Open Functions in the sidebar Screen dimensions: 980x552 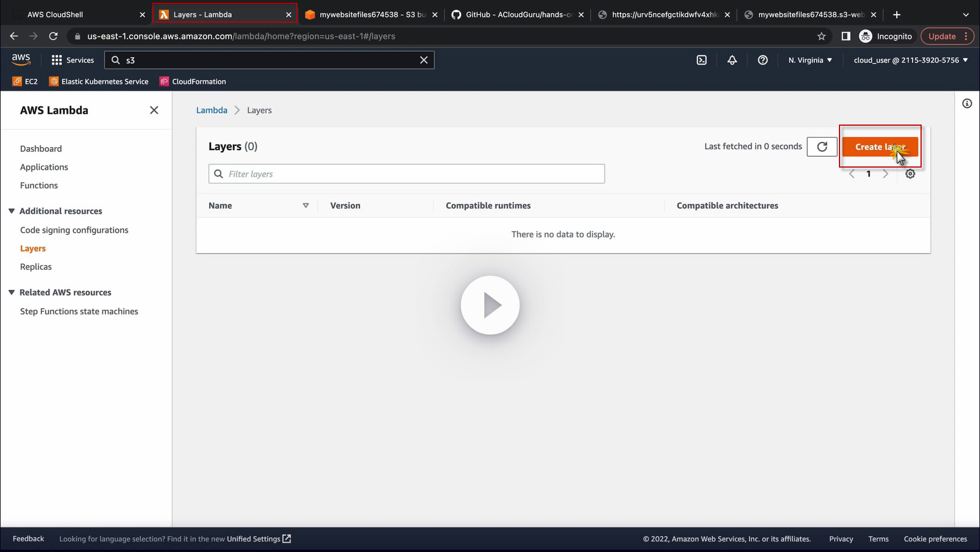[39, 186]
